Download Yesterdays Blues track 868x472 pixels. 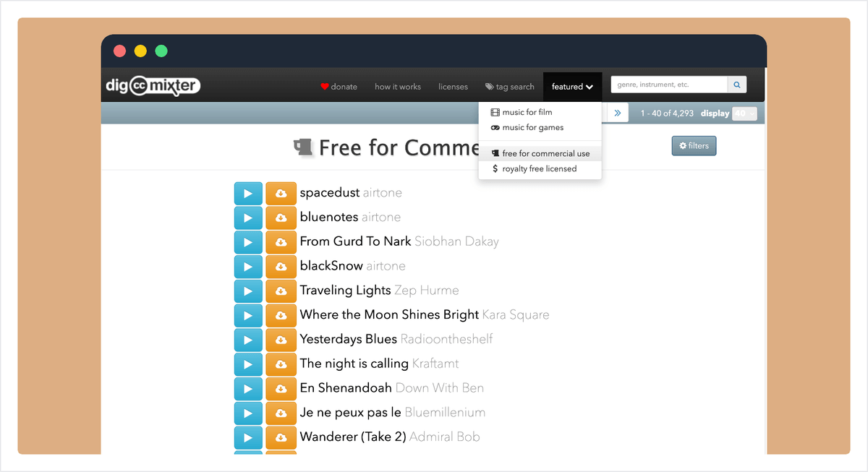tap(281, 340)
